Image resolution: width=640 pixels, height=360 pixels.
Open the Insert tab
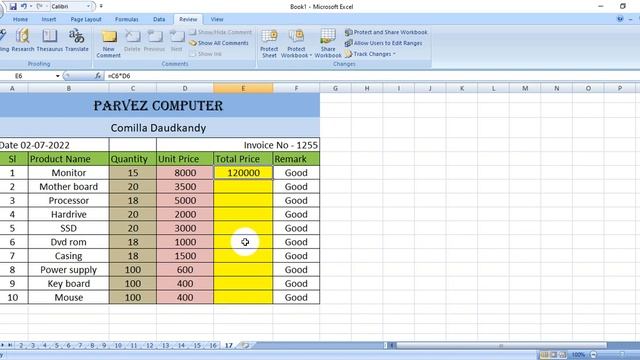coord(49,19)
